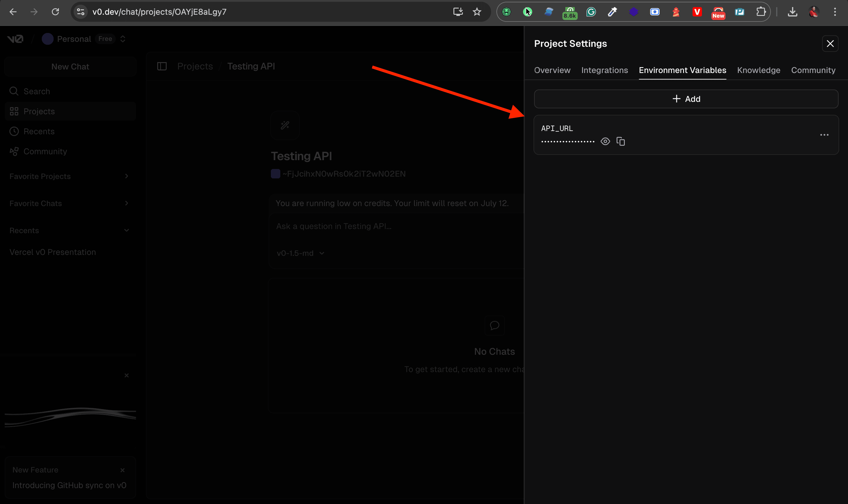Collapse the Recents section chevron

coord(126,230)
